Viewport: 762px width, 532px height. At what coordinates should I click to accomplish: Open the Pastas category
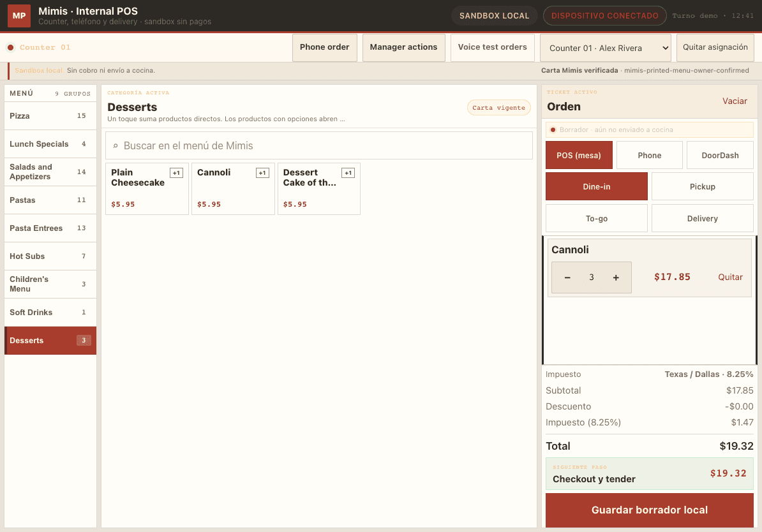coord(50,200)
